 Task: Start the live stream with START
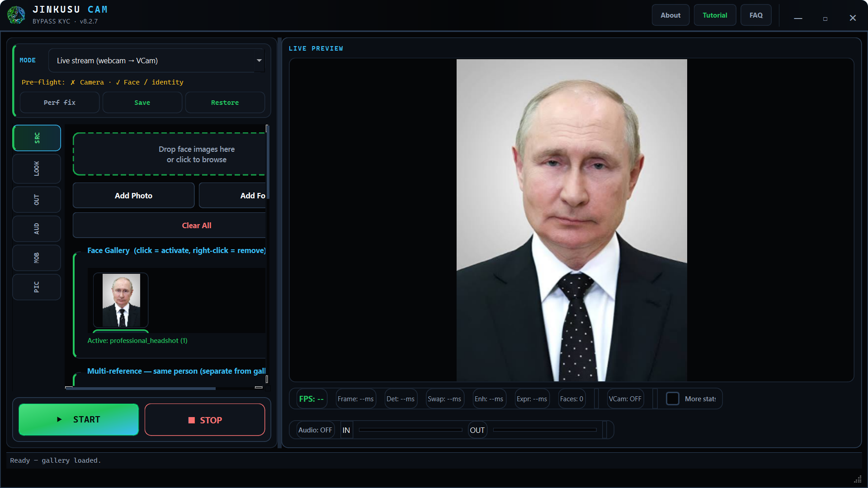pos(79,420)
